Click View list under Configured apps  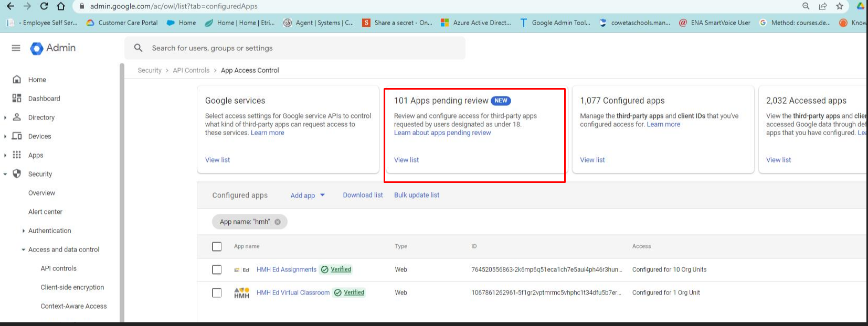point(592,160)
